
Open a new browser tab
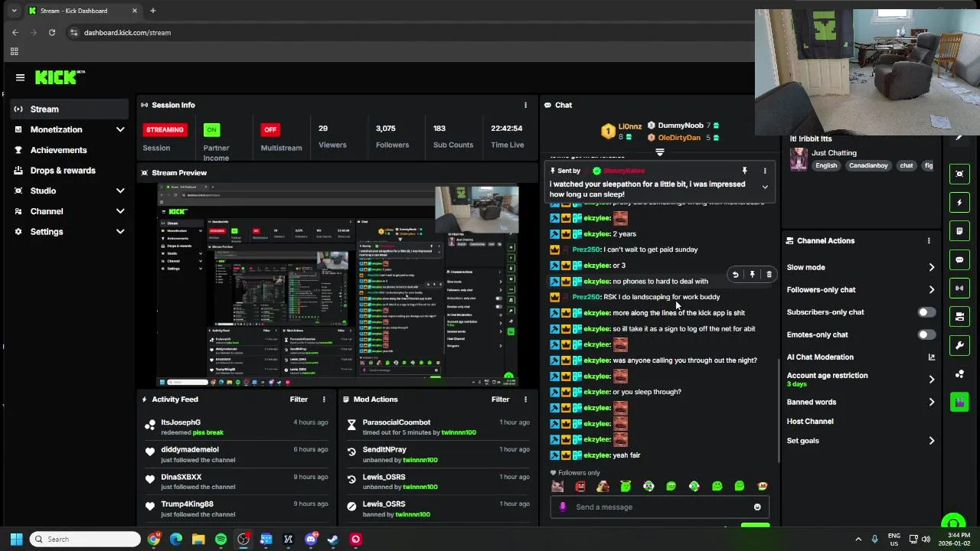pyautogui.click(x=152, y=11)
